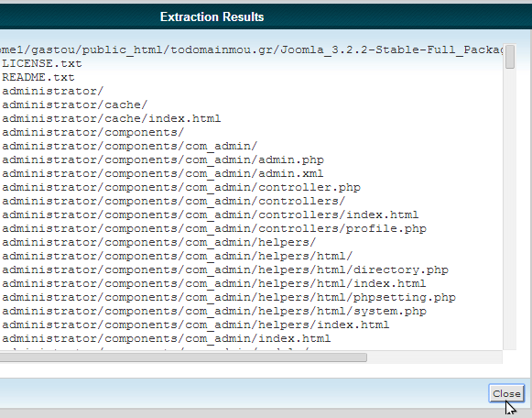Click the line ending in 'controllers/profile.php'

pos(214,228)
